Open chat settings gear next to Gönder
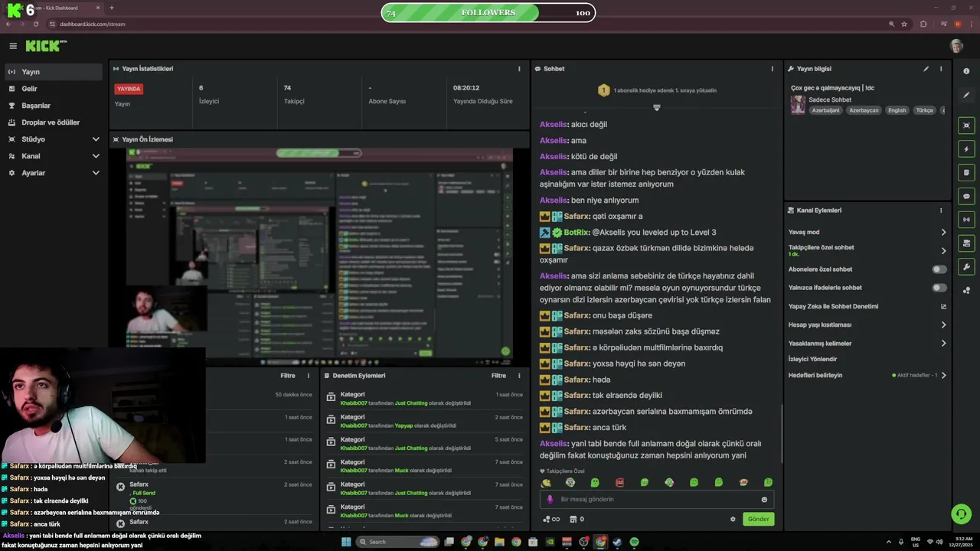Image resolution: width=980 pixels, height=551 pixels. point(733,519)
